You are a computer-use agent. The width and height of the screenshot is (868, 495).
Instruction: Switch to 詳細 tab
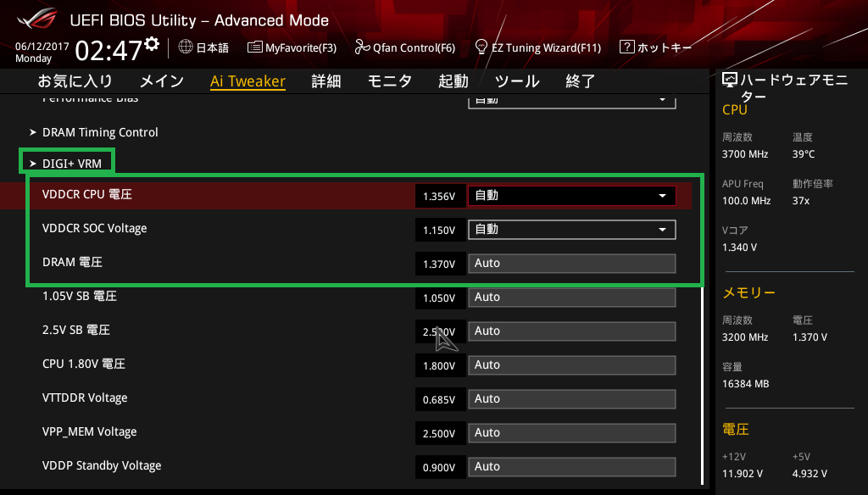[x=326, y=81]
